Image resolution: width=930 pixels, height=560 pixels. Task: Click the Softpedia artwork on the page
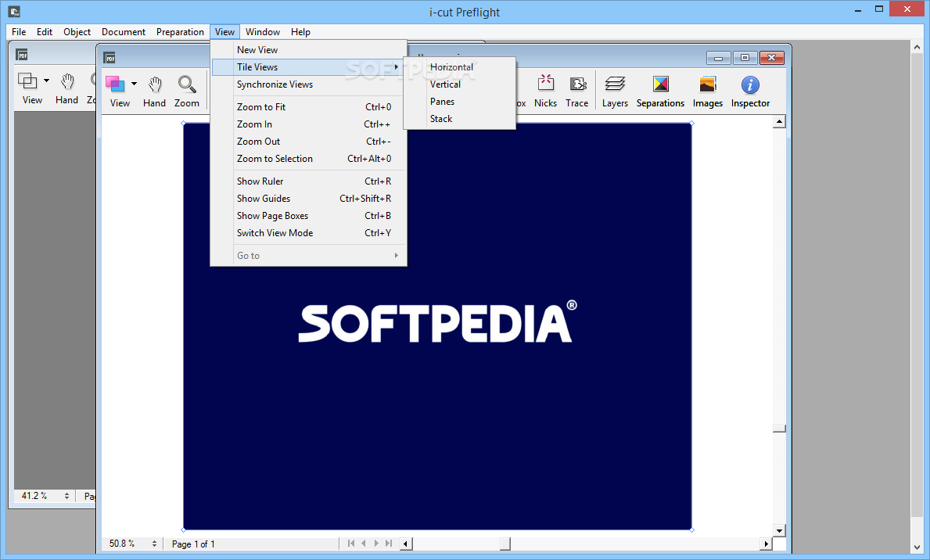pyautogui.click(x=437, y=325)
